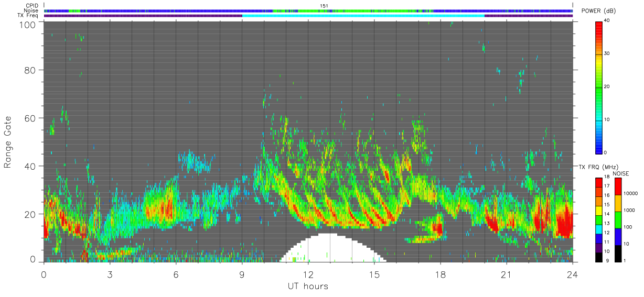This screenshot has width=644, height=297.
Task: Select the 10000 tick on the noise scale
Action: pyautogui.click(x=631, y=193)
